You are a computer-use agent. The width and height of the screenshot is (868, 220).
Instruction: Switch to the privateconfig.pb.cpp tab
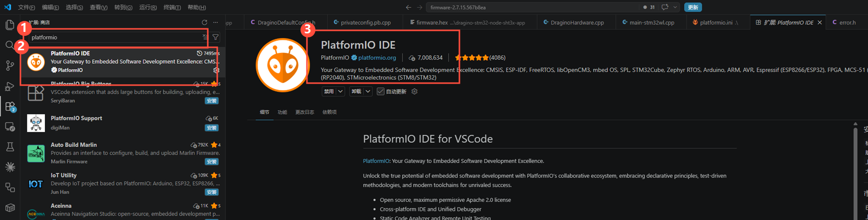(365, 22)
